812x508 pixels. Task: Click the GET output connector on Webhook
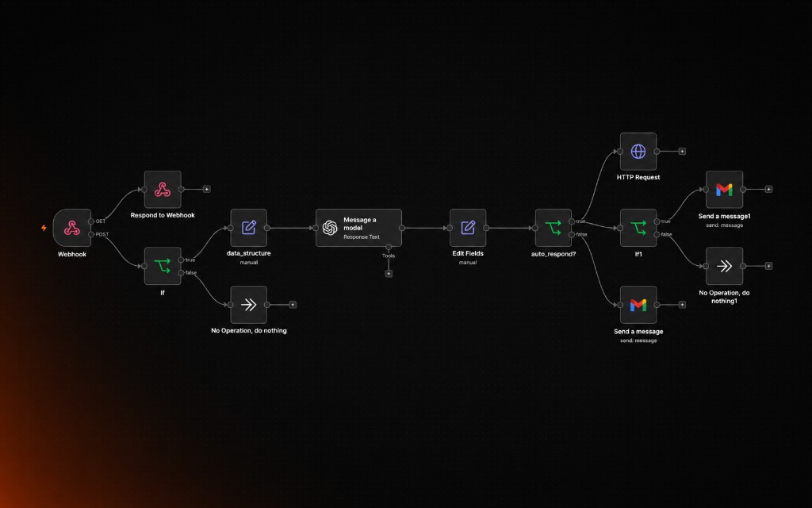click(91, 221)
